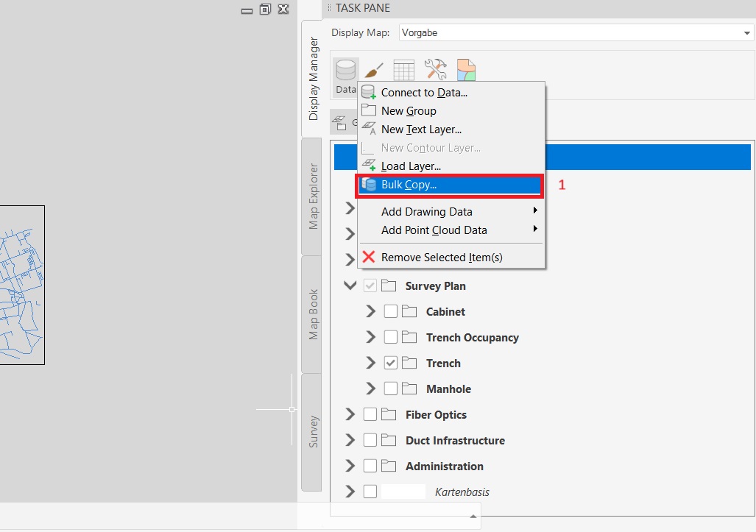This screenshot has width=756, height=532.
Task: Open the Display Map dropdown
Action: click(748, 33)
